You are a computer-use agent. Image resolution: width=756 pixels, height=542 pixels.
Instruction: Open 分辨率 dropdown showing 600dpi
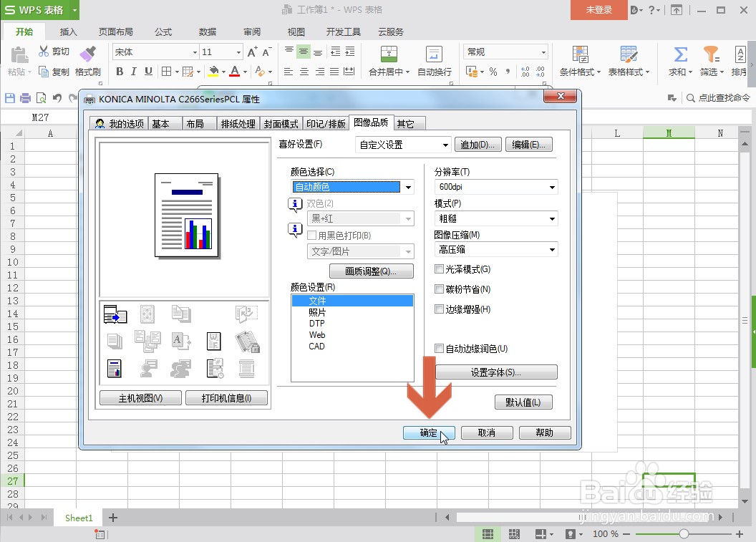[x=496, y=187]
